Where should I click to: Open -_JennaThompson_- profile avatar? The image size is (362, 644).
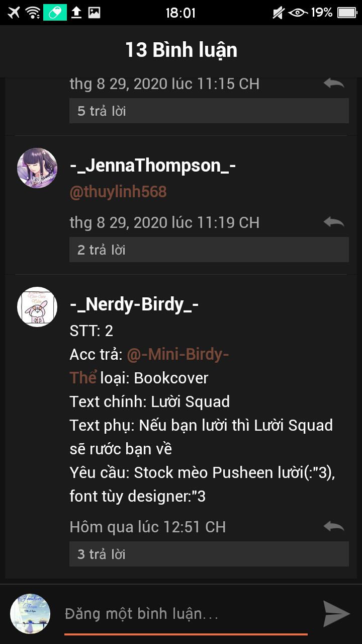(37, 168)
